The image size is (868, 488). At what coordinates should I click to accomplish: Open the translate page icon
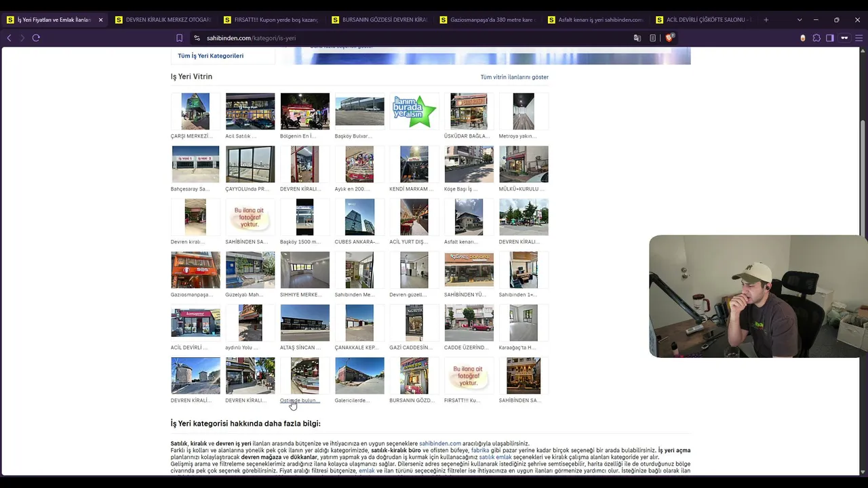637,38
